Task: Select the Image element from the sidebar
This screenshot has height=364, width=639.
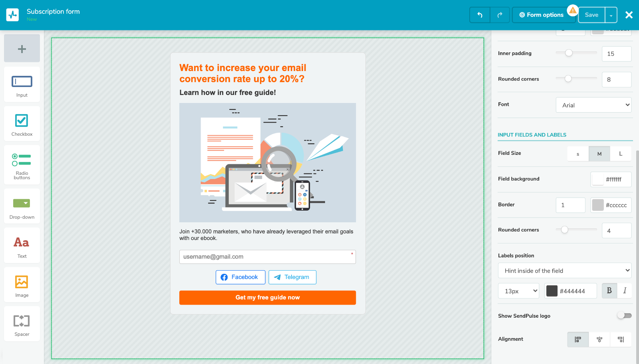Action: click(x=22, y=285)
